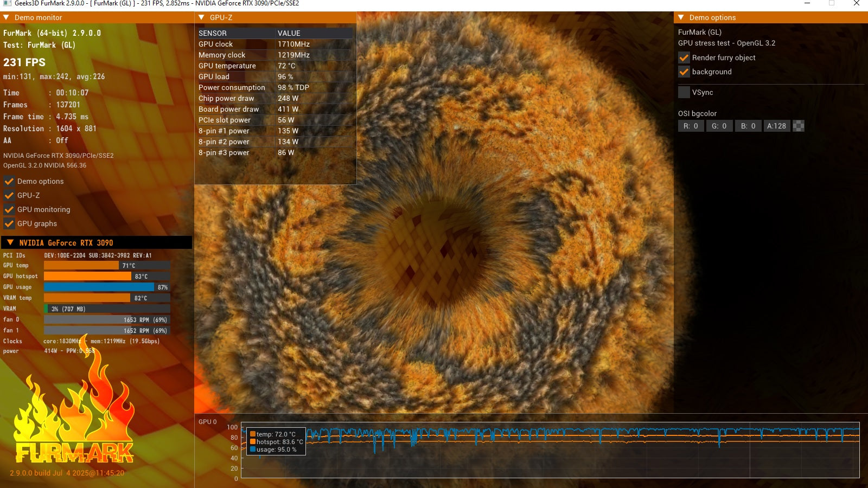Collapse the NVIDIA GeForce RTX 3090 section

(10, 242)
